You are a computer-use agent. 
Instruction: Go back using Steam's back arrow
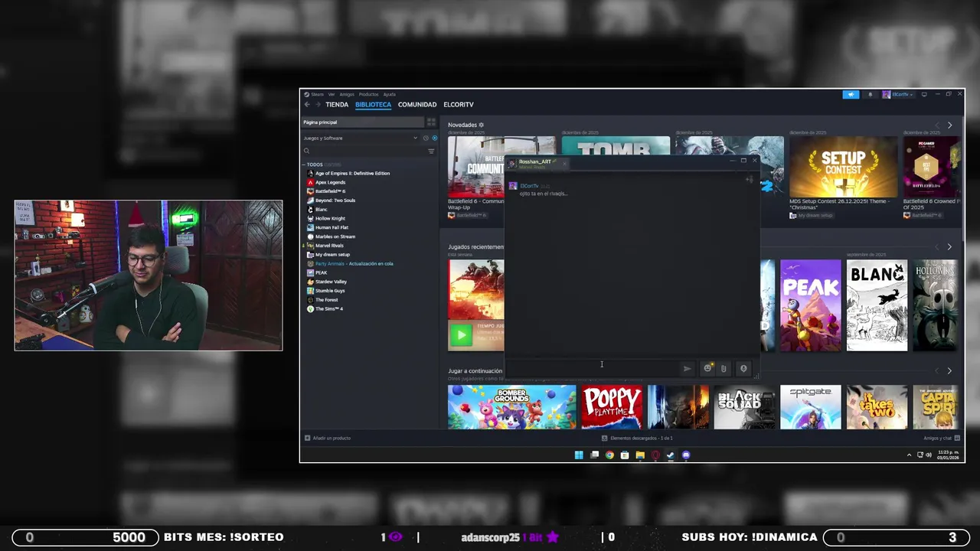[307, 105]
